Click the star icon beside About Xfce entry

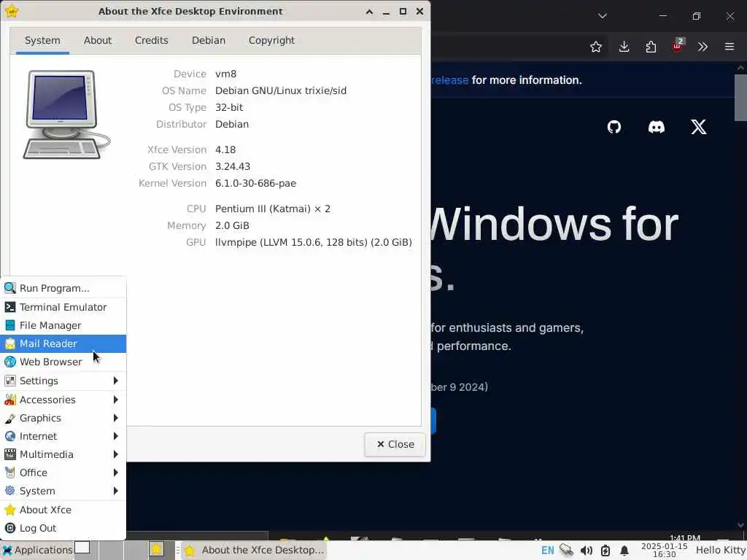10,510
